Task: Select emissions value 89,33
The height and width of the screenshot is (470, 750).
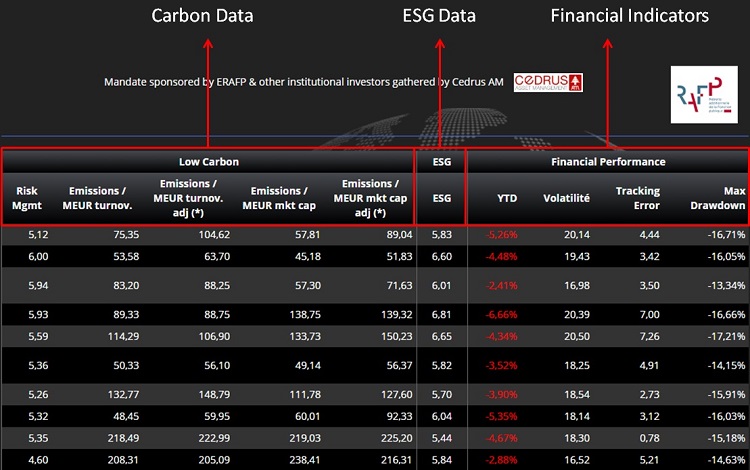Action: point(126,315)
